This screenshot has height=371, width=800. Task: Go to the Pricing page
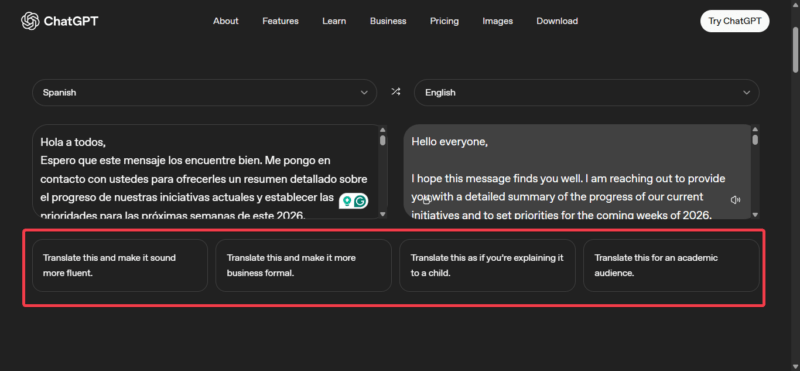point(444,21)
